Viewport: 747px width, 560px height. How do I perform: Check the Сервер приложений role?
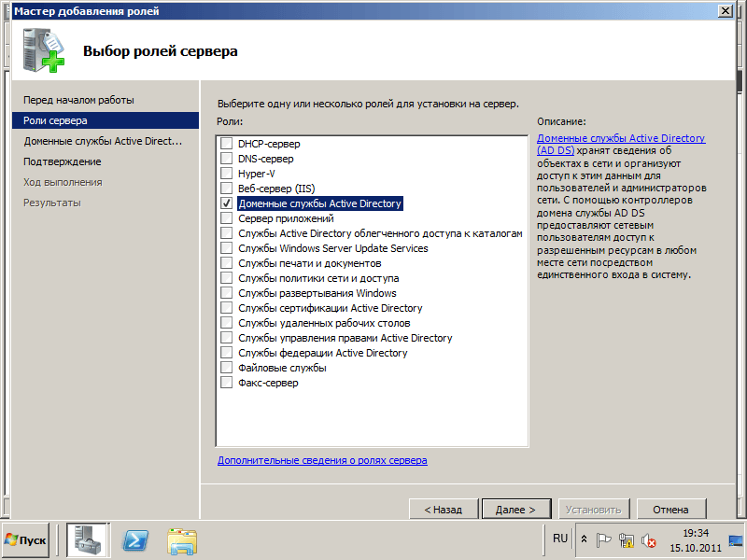pos(226,218)
